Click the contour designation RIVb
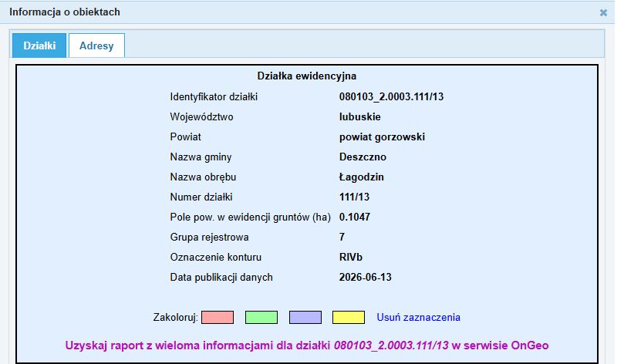Screen dimensions: 624x364 tap(351, 257)
